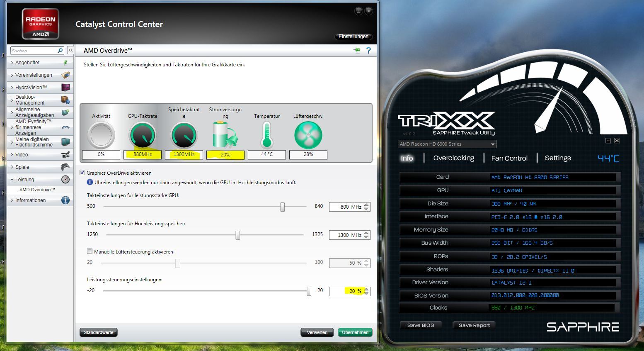The image size is (644, 351).
Task: Click TRIXX Driver Version value CATALYST 12.1
Action: 511,283
